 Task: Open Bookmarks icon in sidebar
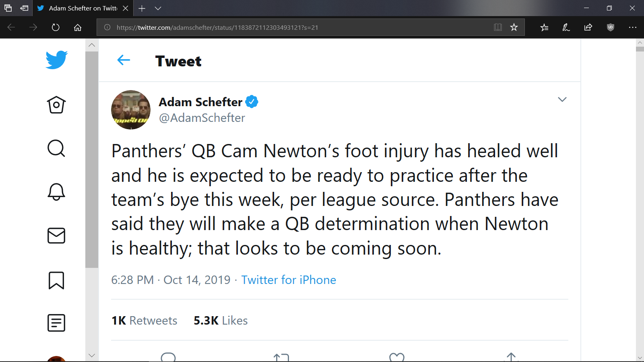click(56, 280)
